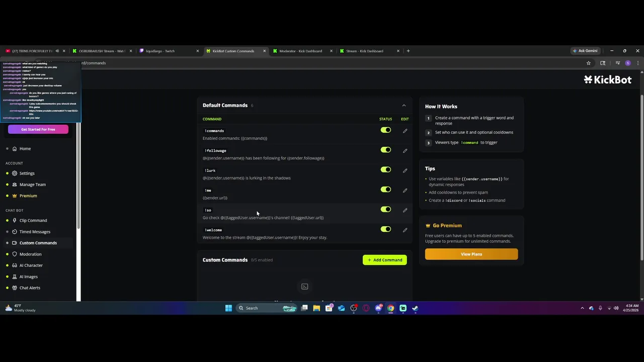Open the media controls icon in Chrome toolbar
The width and height of the screenshot is (644, 362).
coord(618,63)
